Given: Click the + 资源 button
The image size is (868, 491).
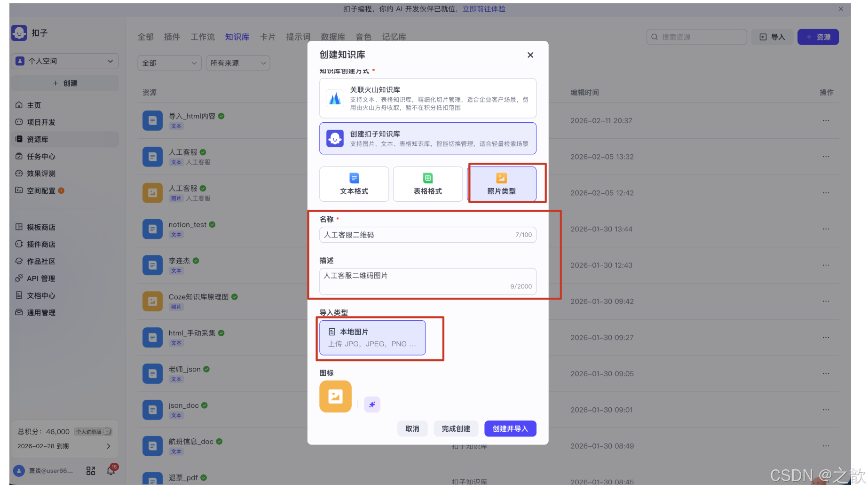Looking at the screenshot, I should [818, 37].
